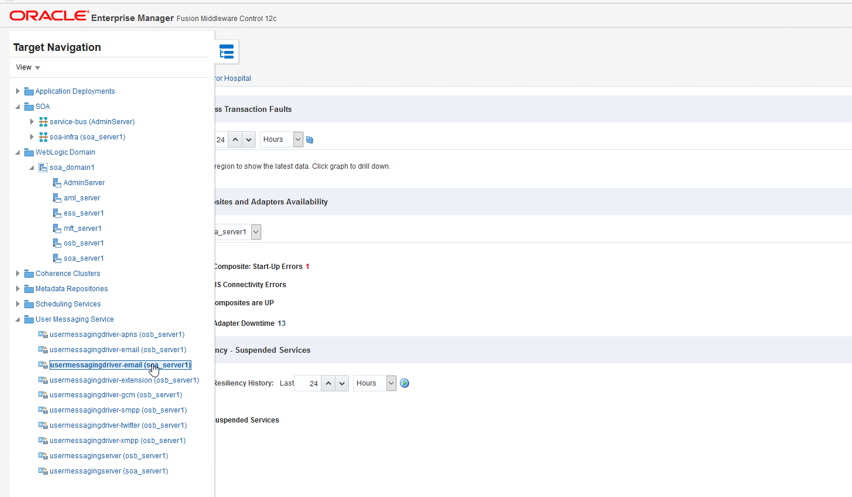Open usermessagingdriver-extension (osb_server1) entry
Screen dimensions: 852x497
coord(124,380)
